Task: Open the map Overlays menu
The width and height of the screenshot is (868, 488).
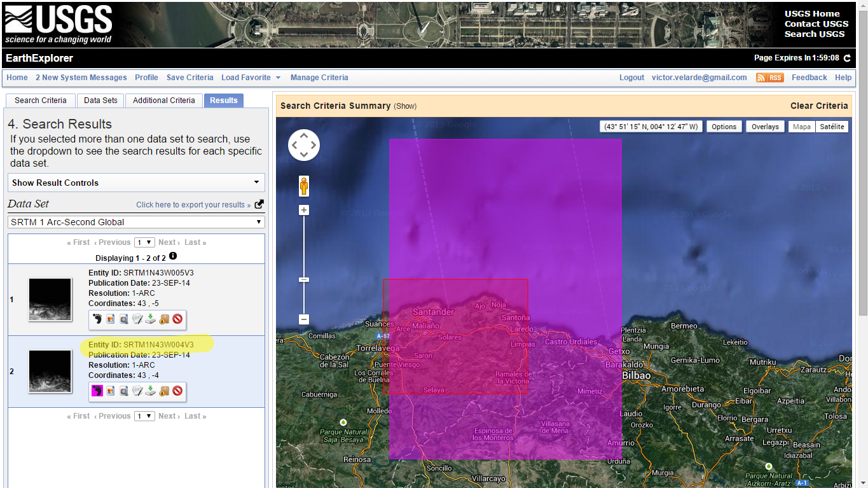Action: (x=765, y=127)
